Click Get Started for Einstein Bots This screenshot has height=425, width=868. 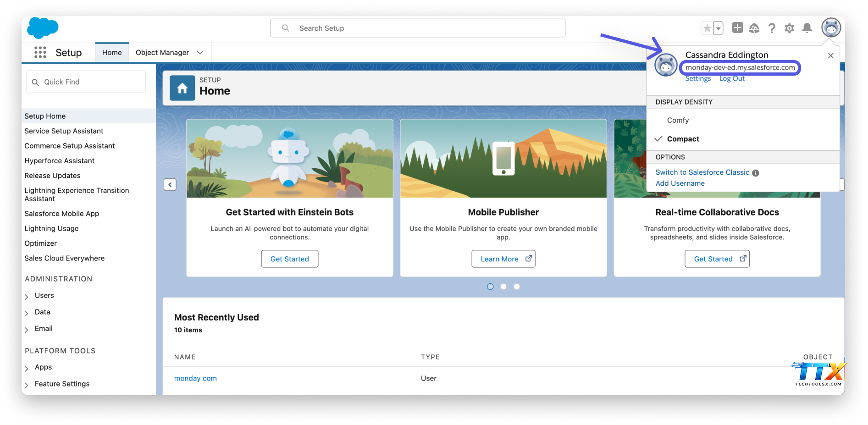tap(290, 259)
